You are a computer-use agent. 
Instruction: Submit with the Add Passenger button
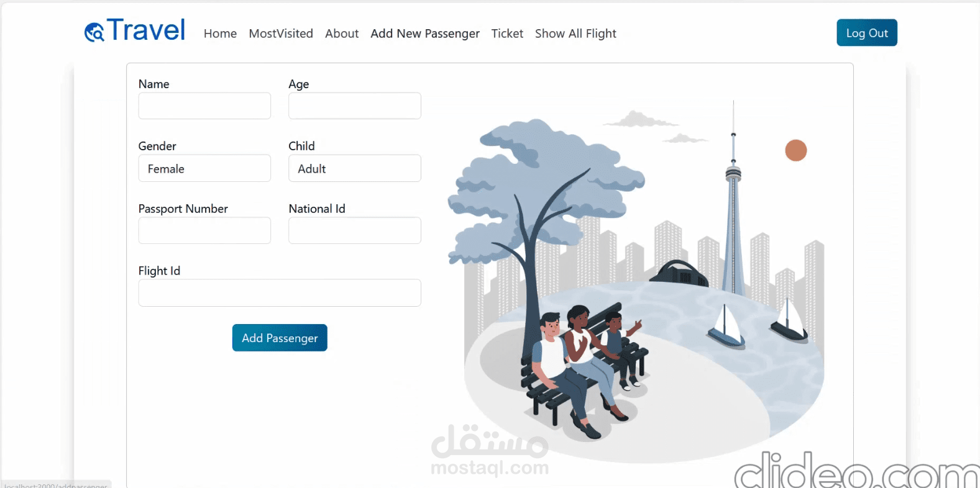[280, 338]
